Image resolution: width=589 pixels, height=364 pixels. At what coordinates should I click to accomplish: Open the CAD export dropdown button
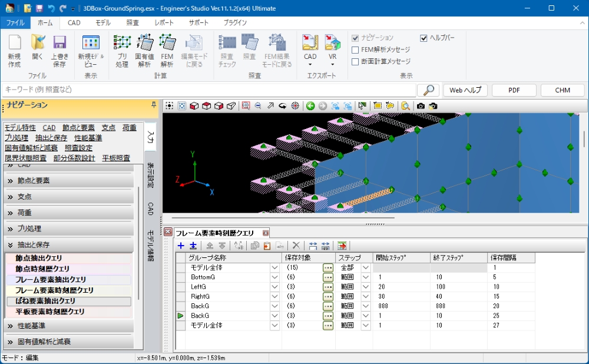click(310, 51)
